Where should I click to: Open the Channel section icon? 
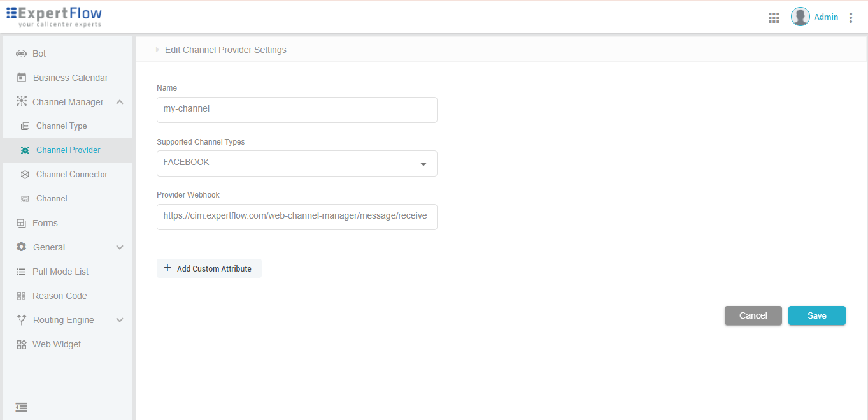click(x=25, y=198)
